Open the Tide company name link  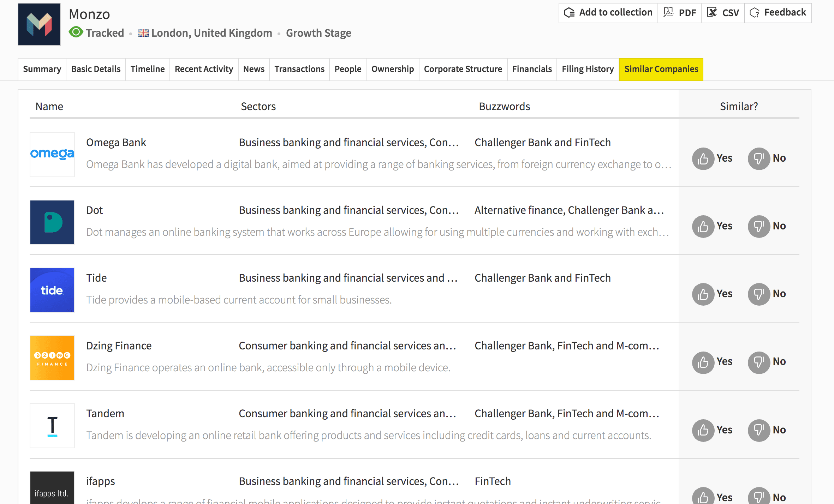tap(96, 278)
